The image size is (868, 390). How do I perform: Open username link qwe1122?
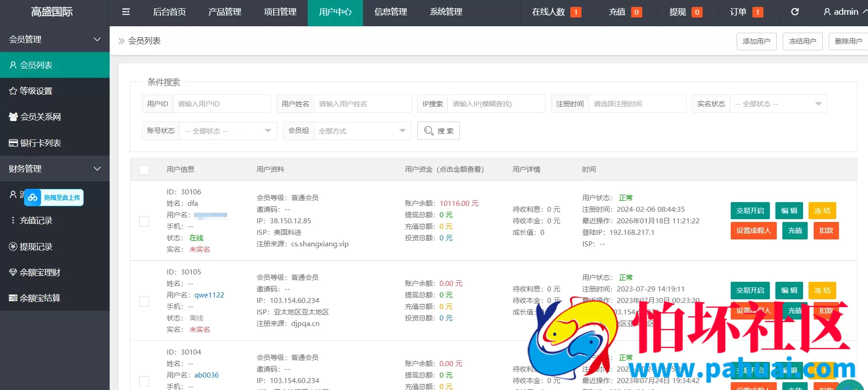pos(209,295)
